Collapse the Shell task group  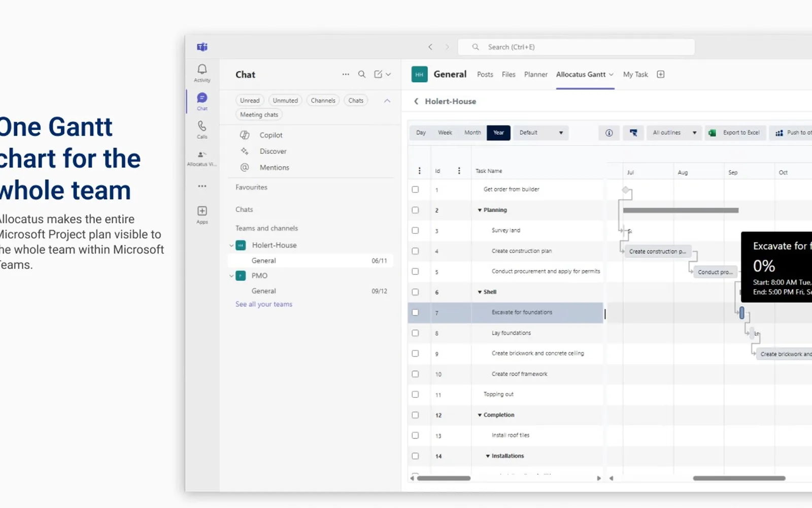tap(480, 292)
